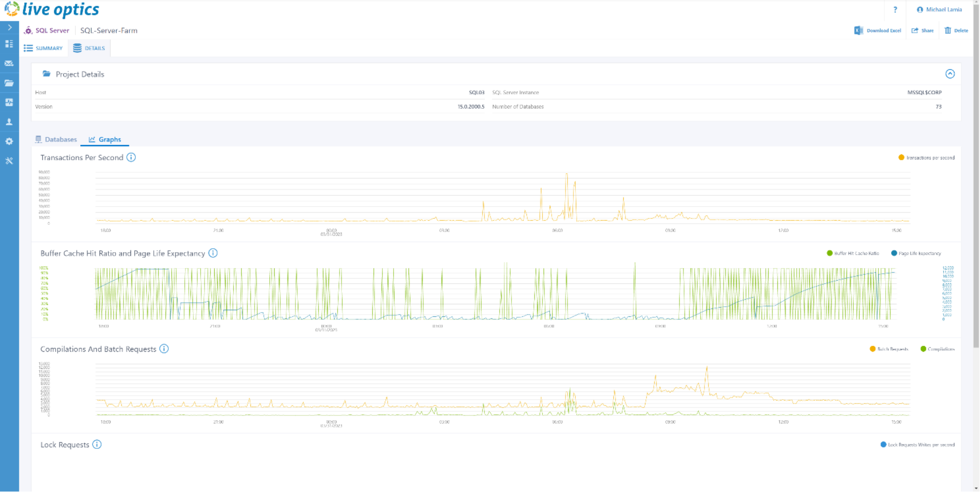
Task: Show info for Lock Requests graph
Action: click(97, 445)
